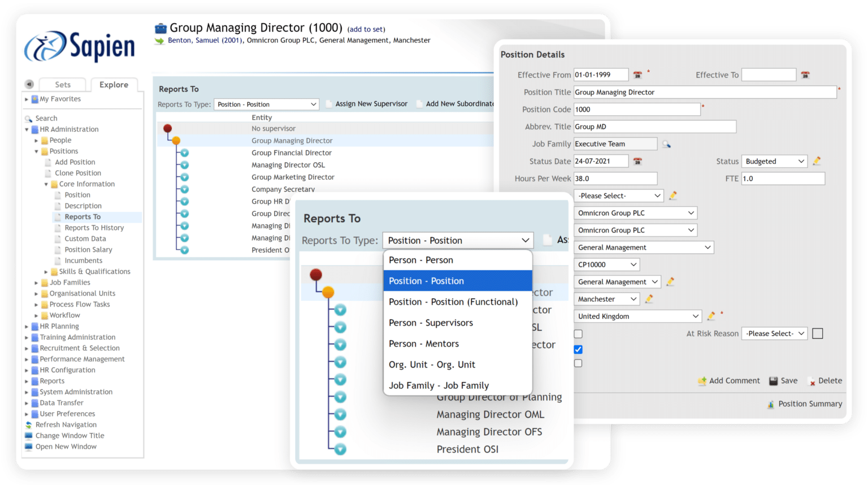Choose Person - Person from dropdown list
This screenshot has width=868, height=488.
(x=458, y=260)
